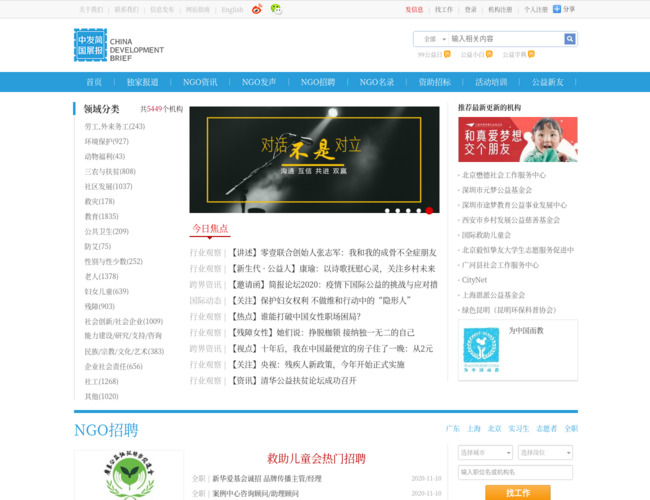Open NGO资讯 navigation item
This screenshot has height=500, width=650.
click(x=200, y=82)
